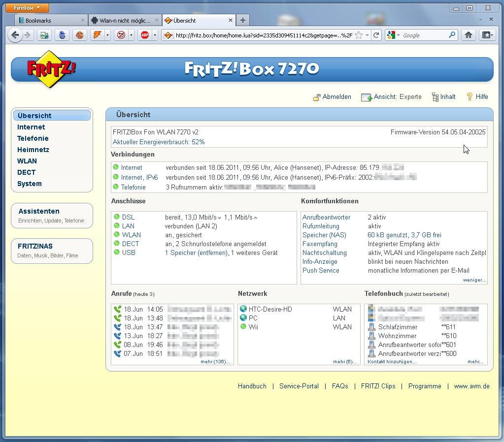Open dropdown arrow next to ABP icon

[x=155, y=35]
